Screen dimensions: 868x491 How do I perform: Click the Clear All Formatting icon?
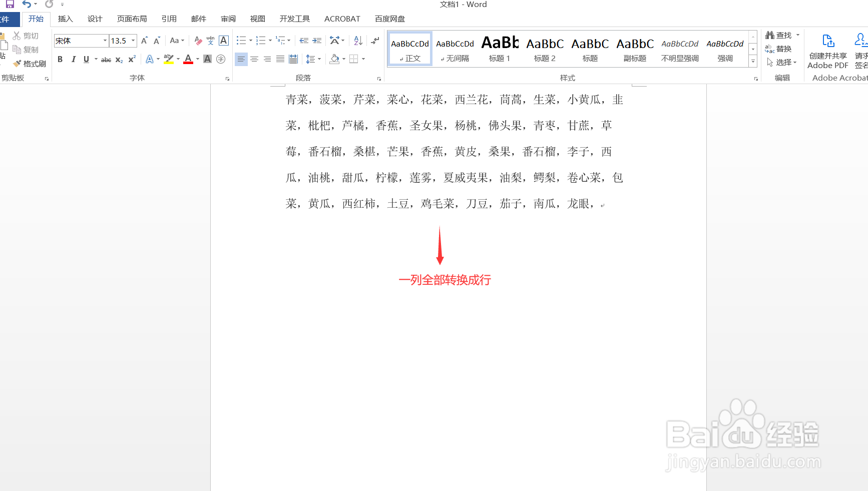coord(197,41)
